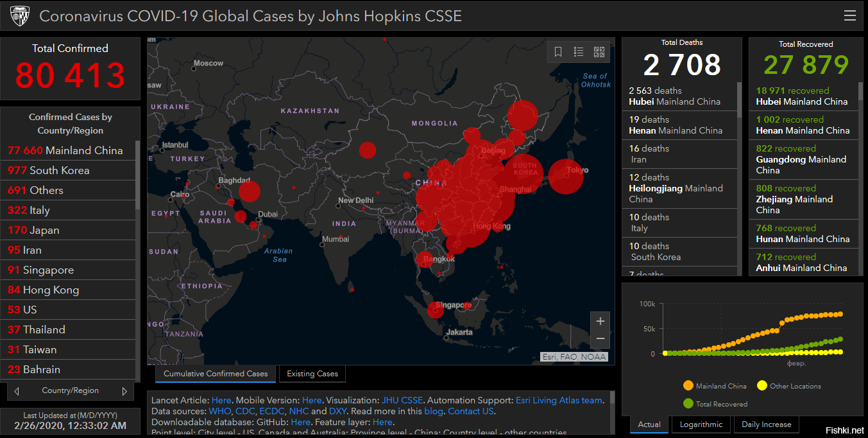Click the '712 recovered Anhui' entry
The width and height of the screenshot is (868, 438).
click(x=804, y=262)
